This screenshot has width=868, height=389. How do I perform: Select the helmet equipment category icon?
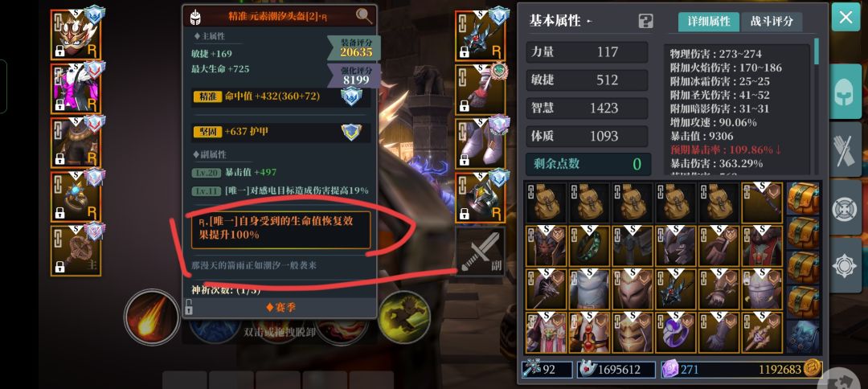(x=845, y=92)
